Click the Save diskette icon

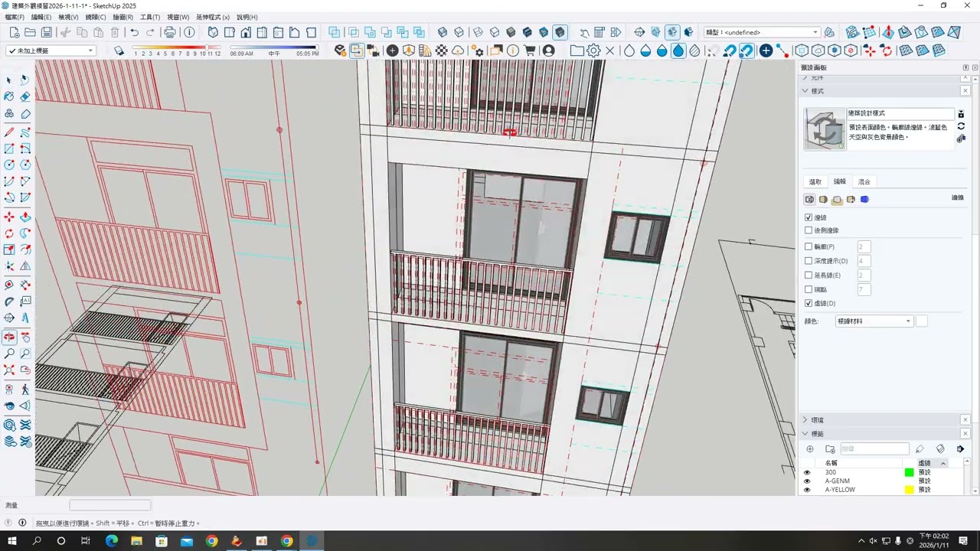click(x=47, y=32)
